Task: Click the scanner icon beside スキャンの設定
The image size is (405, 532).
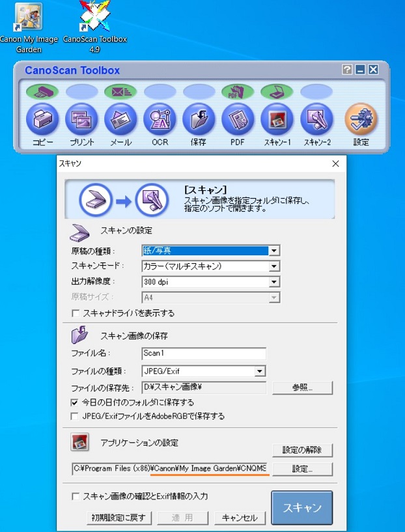Action: click(x=79, y=232)
